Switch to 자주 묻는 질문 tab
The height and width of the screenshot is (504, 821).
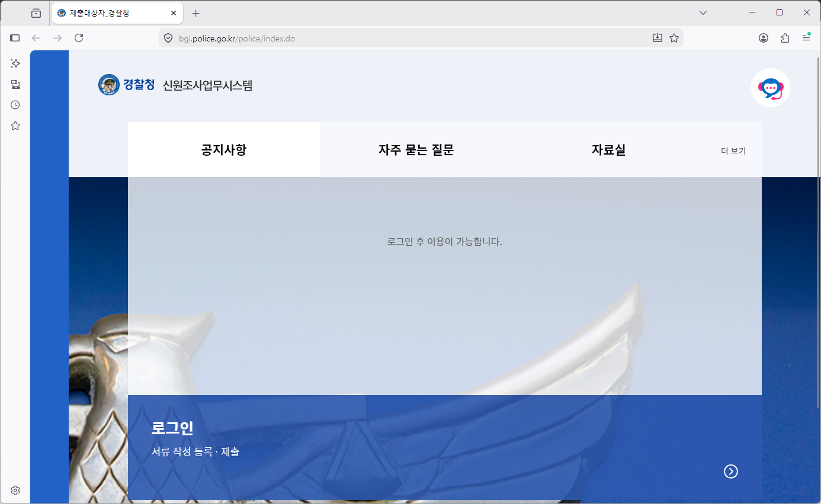coord(416,150)
